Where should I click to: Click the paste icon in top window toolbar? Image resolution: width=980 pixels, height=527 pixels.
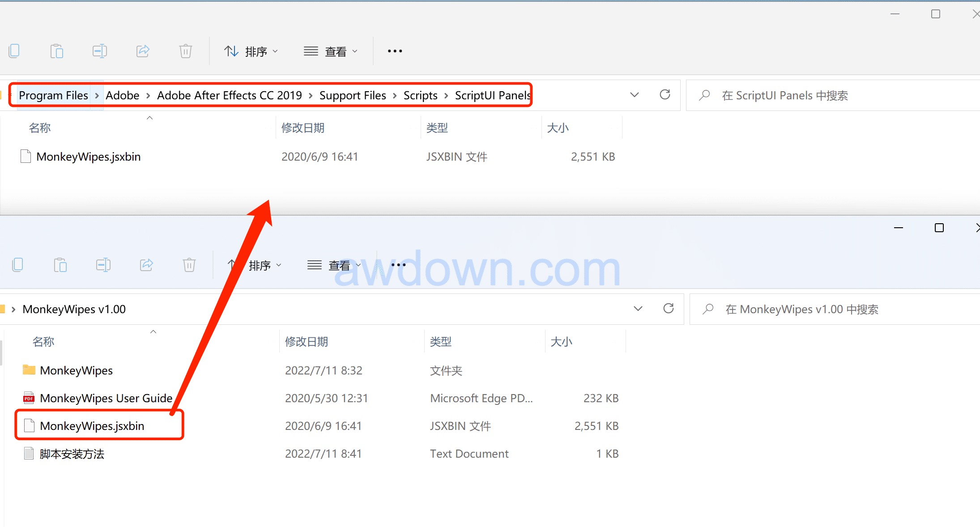[x=57, y=51]
